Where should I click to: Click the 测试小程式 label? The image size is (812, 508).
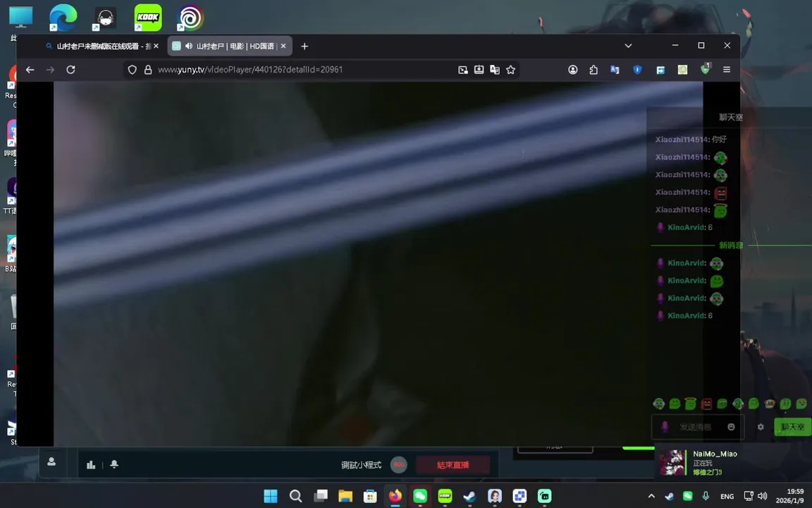[362, 465]
